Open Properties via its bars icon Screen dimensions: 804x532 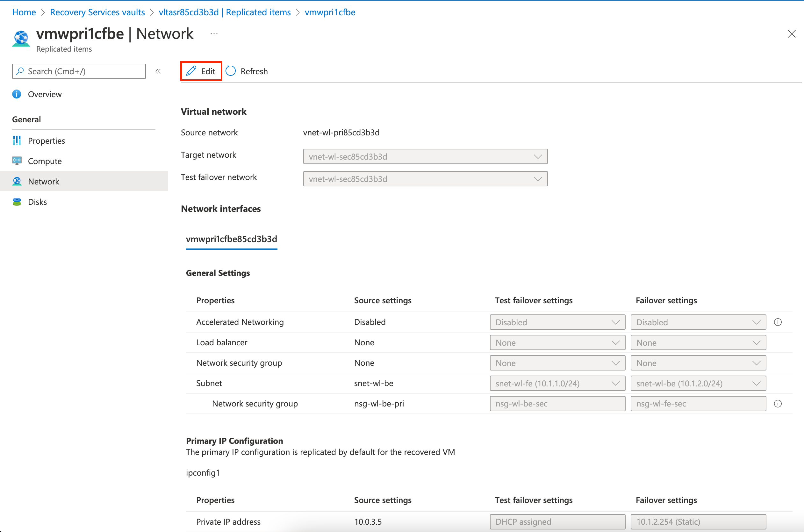pos(17,140)
